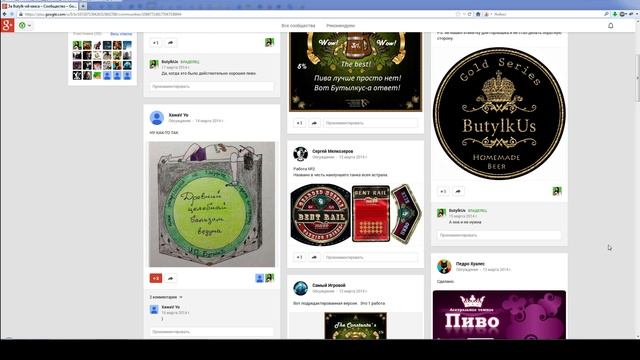Screen dimensions: 640x360
Task: Click the Сергей Мелкозеров author name
Action: [x=333, y=151]
